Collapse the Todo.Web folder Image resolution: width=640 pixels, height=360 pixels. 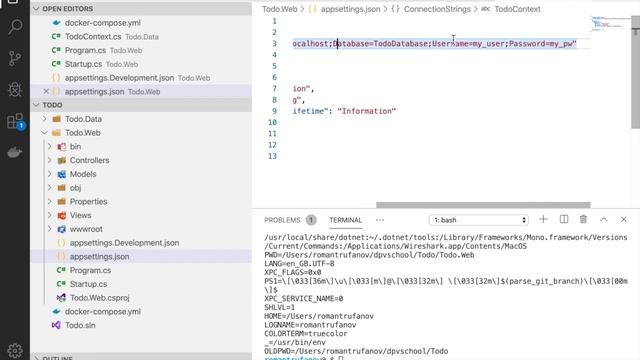pos(44,133)
